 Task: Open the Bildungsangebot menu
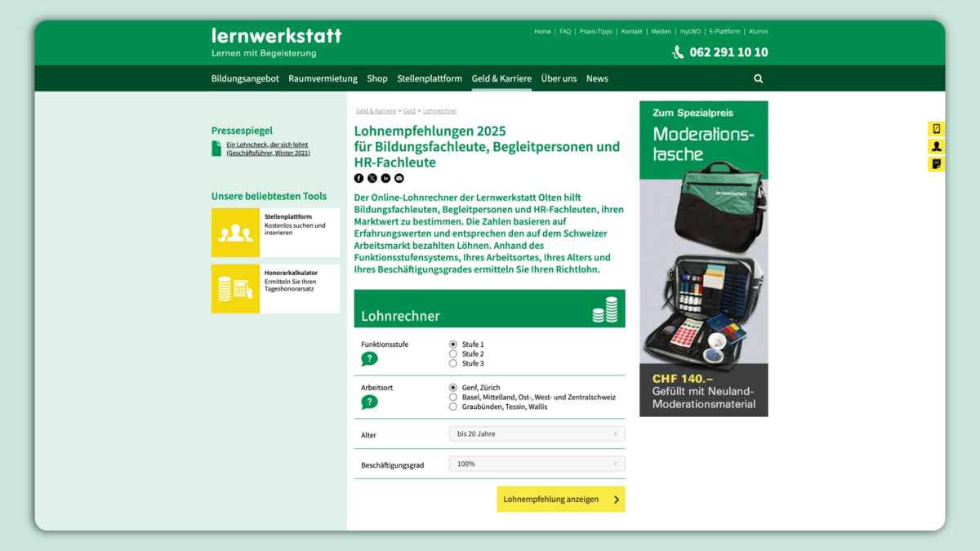coord(245,79)
